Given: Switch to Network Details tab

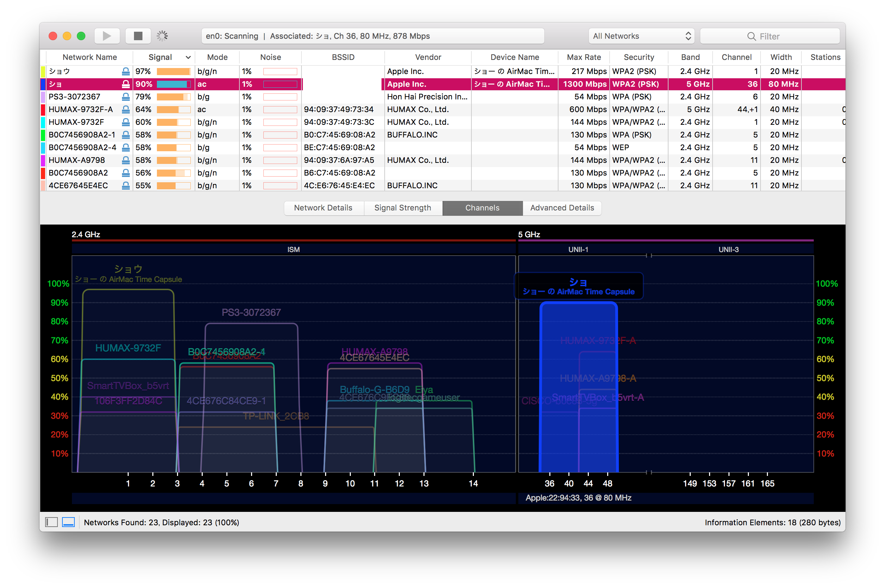Looking at the screenshot, I should tap(323, 208).
